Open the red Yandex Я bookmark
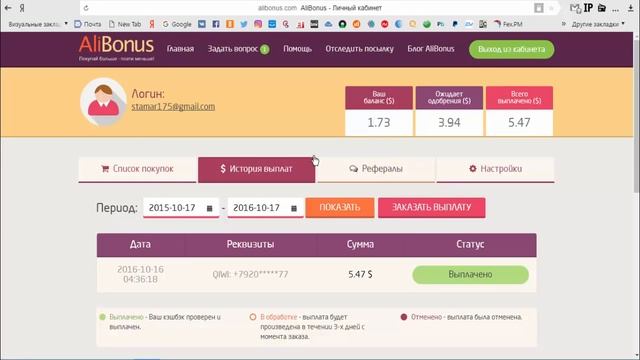The image size is (640, 360). (x=152, y=24)
